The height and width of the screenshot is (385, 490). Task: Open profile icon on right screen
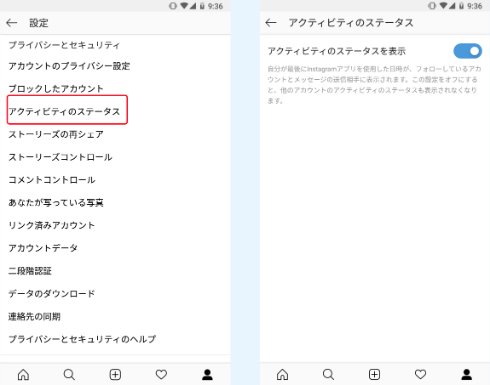(467, 375)
